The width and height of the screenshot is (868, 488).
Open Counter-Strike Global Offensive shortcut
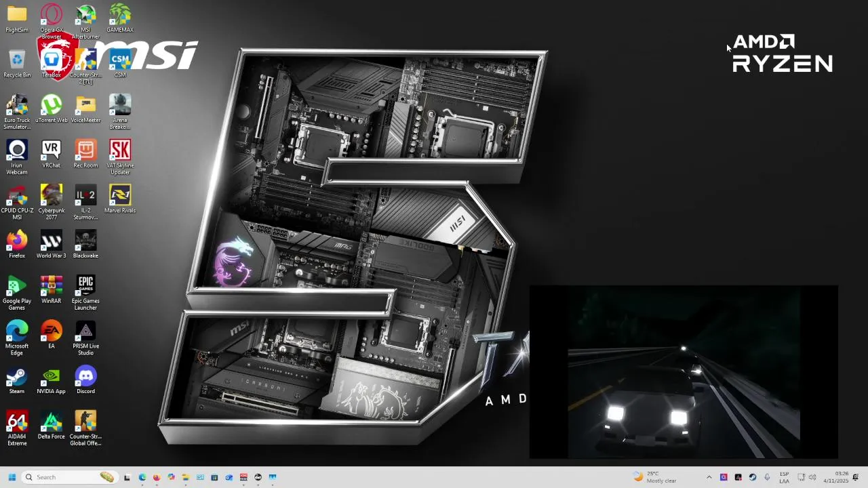[x=85, y=428]
